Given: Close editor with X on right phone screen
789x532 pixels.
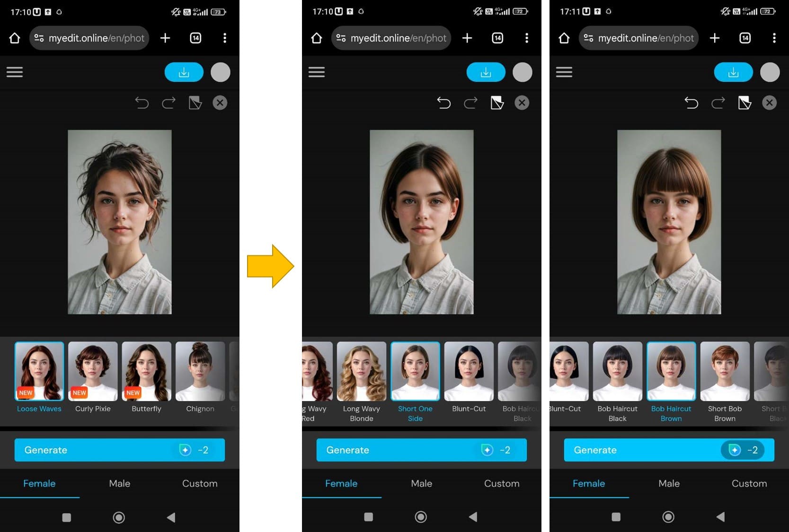Looking at the screenshot, I should point(770,103).
